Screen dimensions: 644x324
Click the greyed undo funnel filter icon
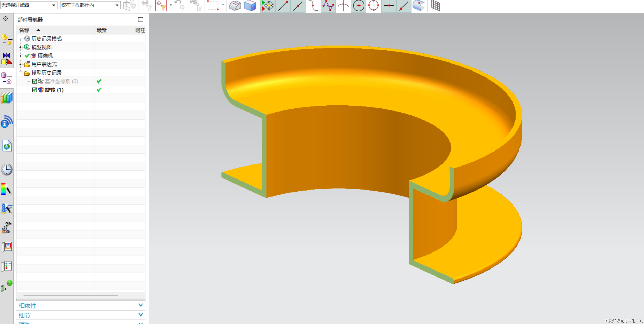click(x=146, y=5)
